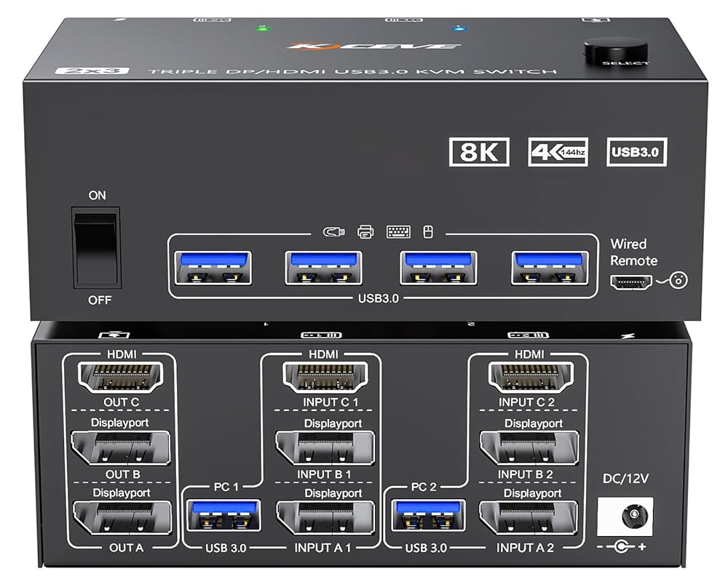This screenshot has height=582, width=728.
Task: Click the 'TRIPLE DP/HDMI USB3.0 KVM SWITCH' text
Action: (x=352, y=71)
